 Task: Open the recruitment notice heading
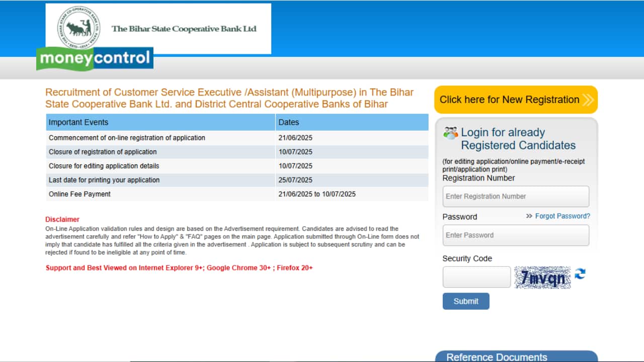point(229,98)
